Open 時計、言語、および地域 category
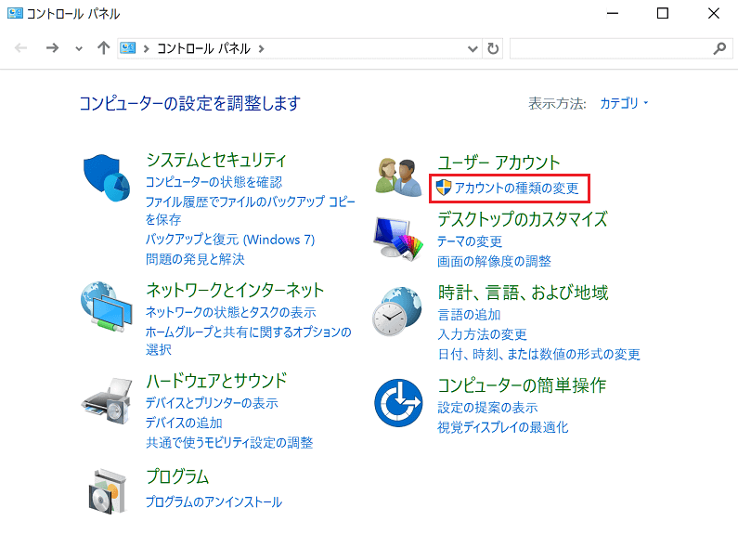 pos(523,293)
